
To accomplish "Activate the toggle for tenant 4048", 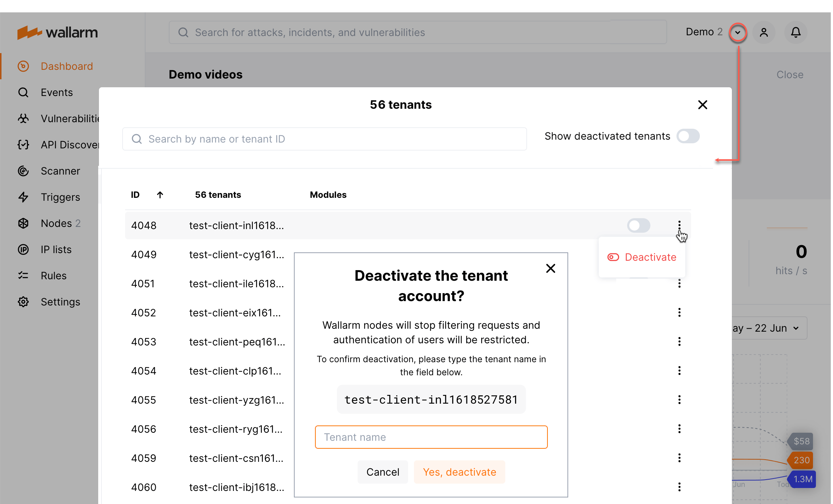I will tap(638, 225).
